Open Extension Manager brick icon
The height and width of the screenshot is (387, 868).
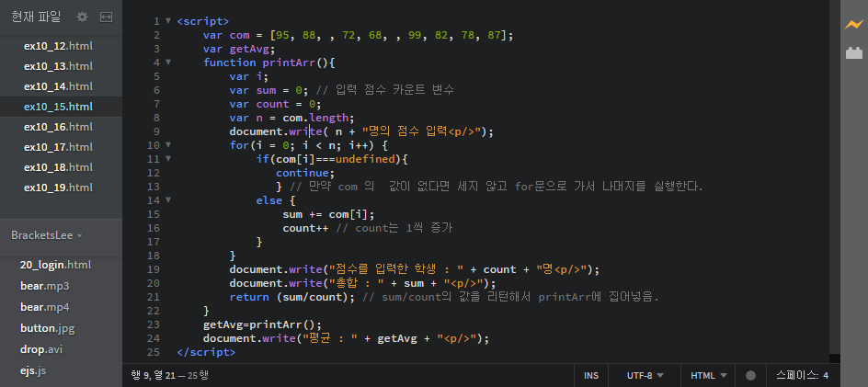(x=853, y=53)
